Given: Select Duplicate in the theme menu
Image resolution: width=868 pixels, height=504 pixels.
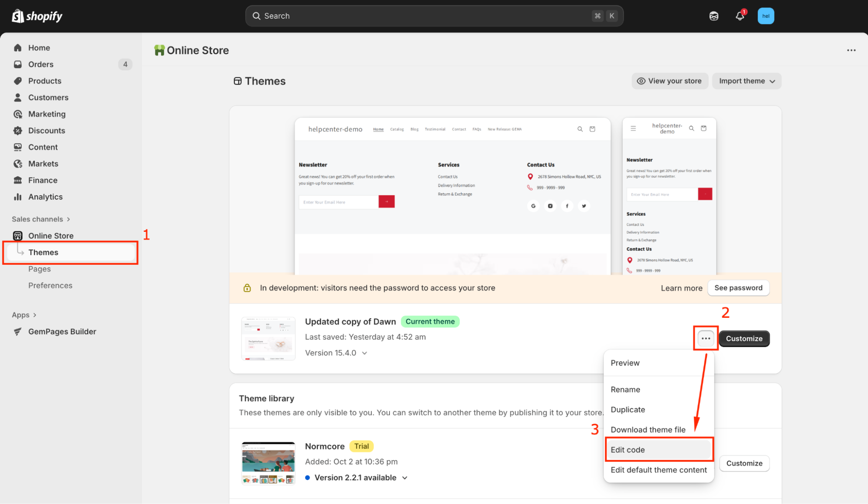Looking at the screenshot, I should (x=627, y=410).
